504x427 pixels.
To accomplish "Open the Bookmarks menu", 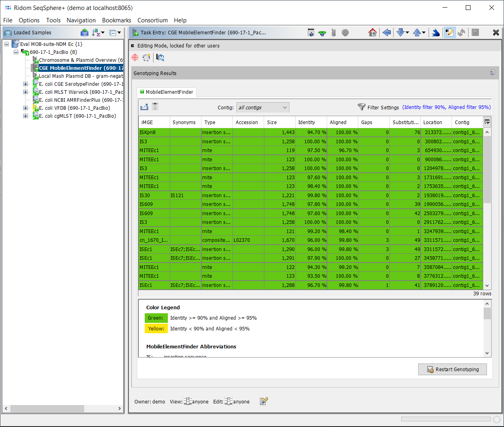I will point(116,20).
